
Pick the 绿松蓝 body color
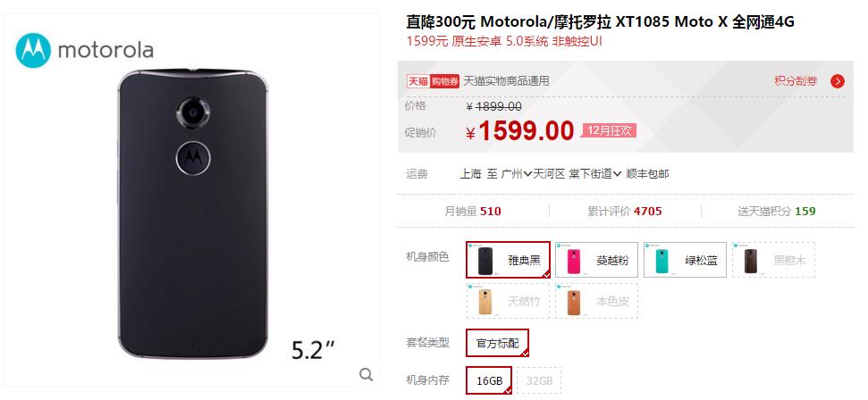tap(685, 260)
